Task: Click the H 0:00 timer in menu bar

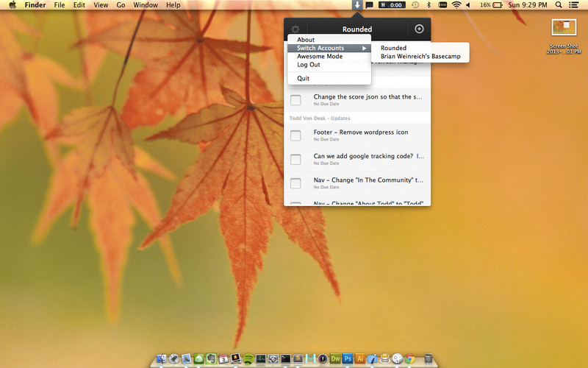Action: coord(392,5)
